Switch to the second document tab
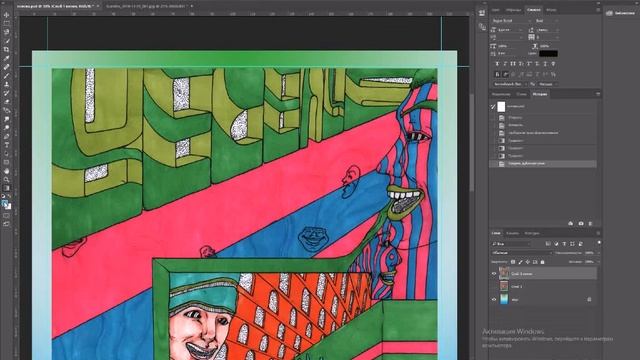This screenshot has width=640, height=360. 147,6
